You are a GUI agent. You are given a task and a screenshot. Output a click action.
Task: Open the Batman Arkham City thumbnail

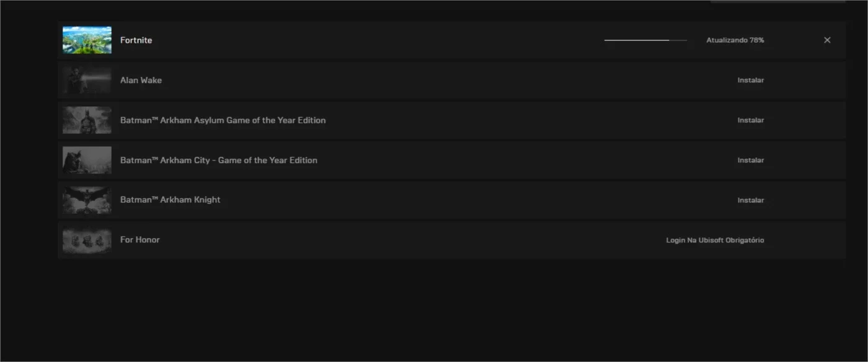87,160
